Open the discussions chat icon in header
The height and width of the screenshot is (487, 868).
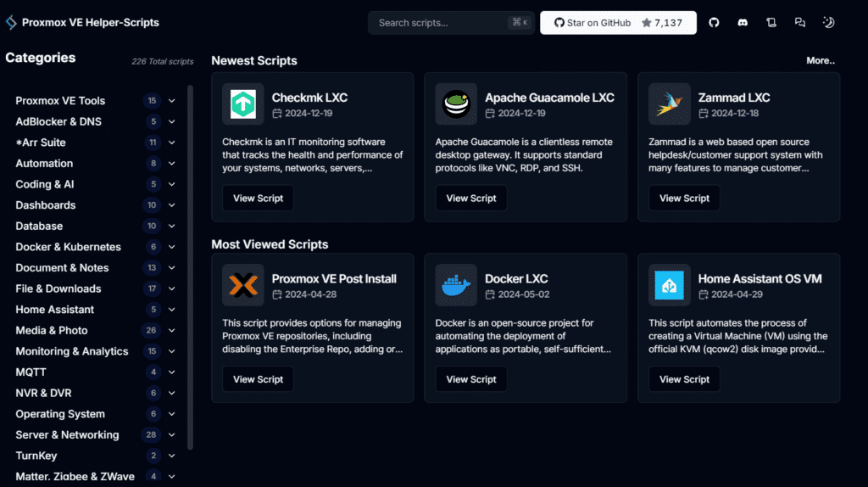800,23
